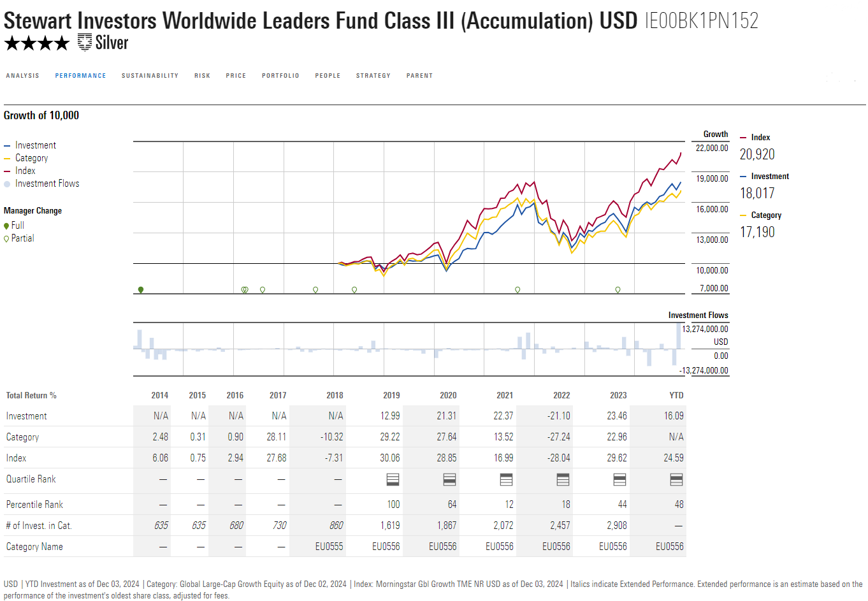The height and width of the screenshot is (601, 868).
Task: Click the Quartile Rank row label
Action: pyautogui.click(x=31, y=479)
